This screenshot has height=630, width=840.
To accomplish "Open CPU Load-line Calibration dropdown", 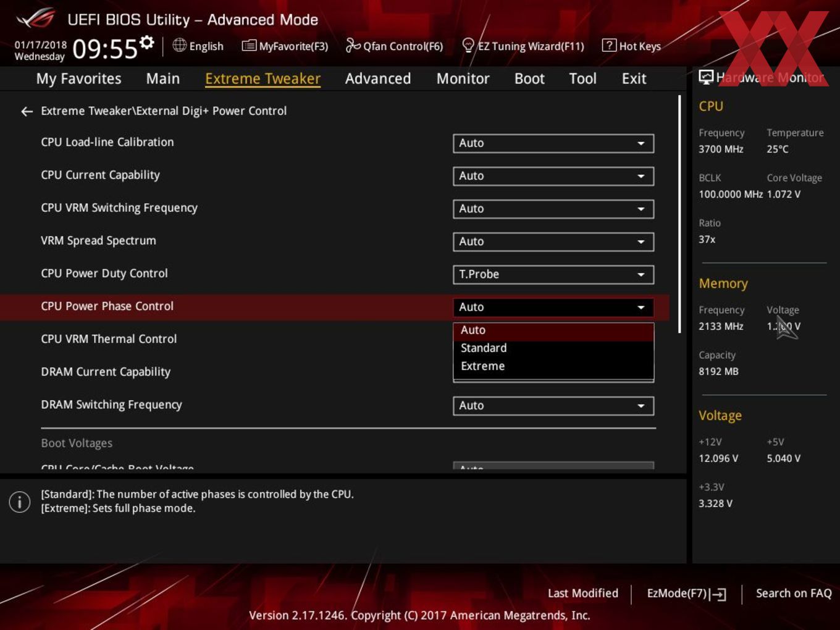I will click(553, 143).
